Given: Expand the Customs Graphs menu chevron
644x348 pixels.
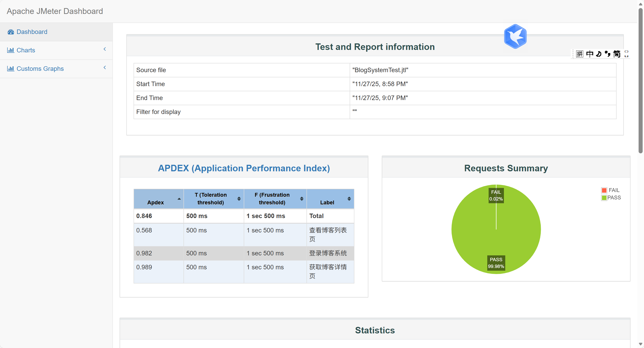Looking at the screenshot, I should (x=105, y=67).
